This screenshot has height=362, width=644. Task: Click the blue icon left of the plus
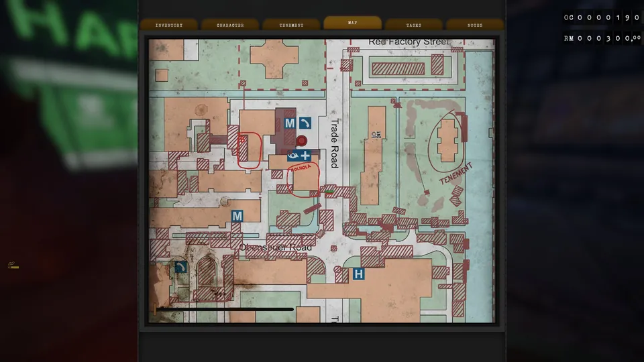tap(293, 156)
